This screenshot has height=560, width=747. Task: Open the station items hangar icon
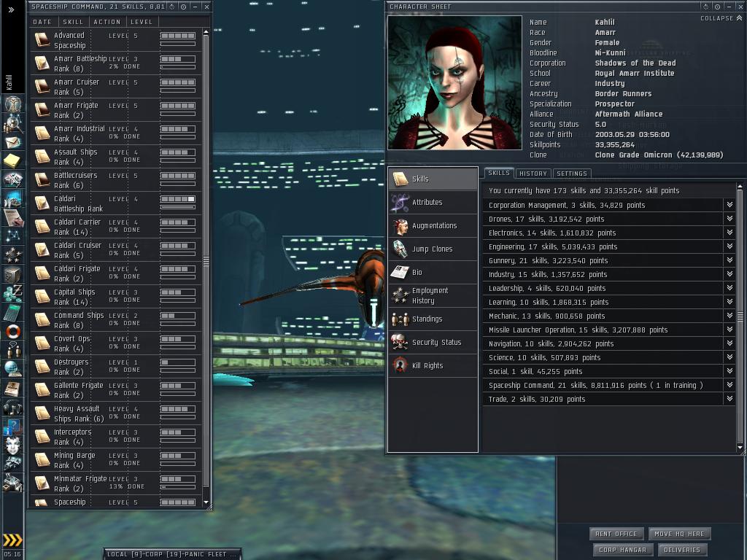(x=13, y=483)
